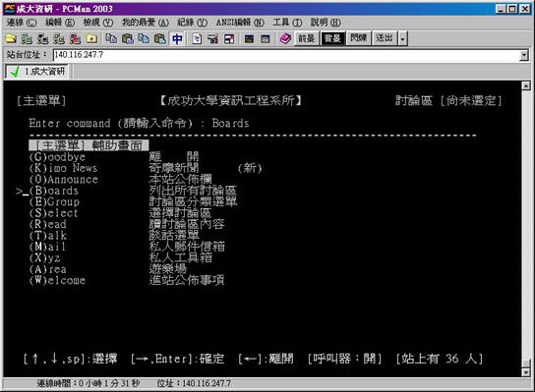Minimize the PCMan 2003 window

(501, 9)
